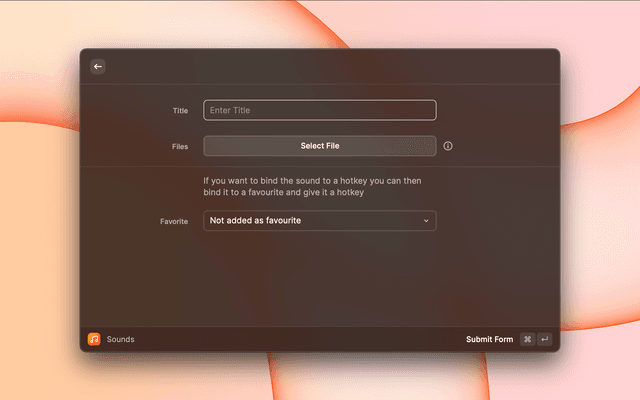The image size is (640, 400).
Task: Click the Favorite field label
Action: [174, 221]
